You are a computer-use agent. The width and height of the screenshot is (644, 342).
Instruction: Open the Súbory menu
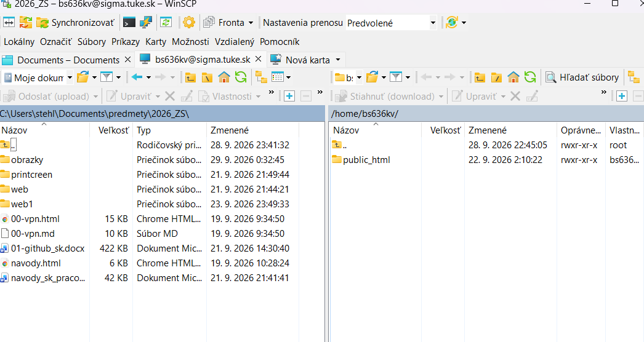[x=92, y=41]
